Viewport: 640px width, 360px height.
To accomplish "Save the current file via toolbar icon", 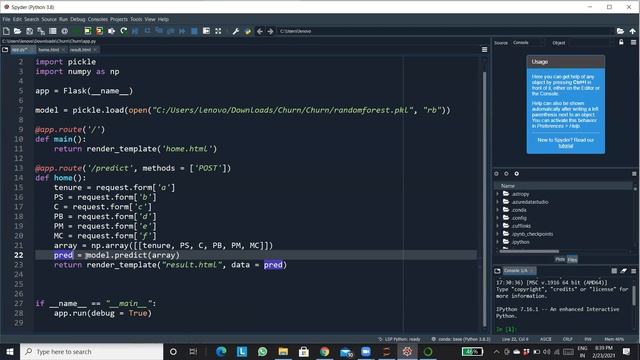I will tap(29, 31).
